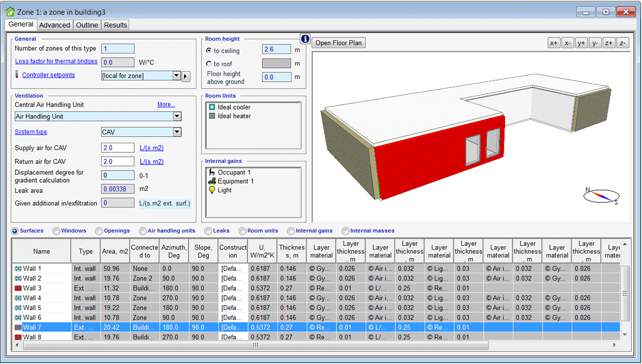Click the y+ view rotation button

point(581,43)
